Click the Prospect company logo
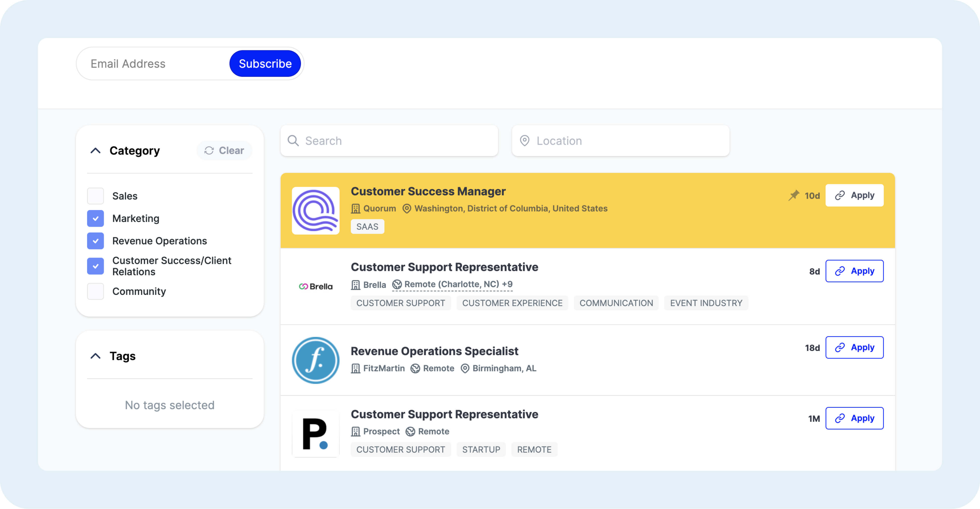980x509 pixels. (x=315, y=433)
